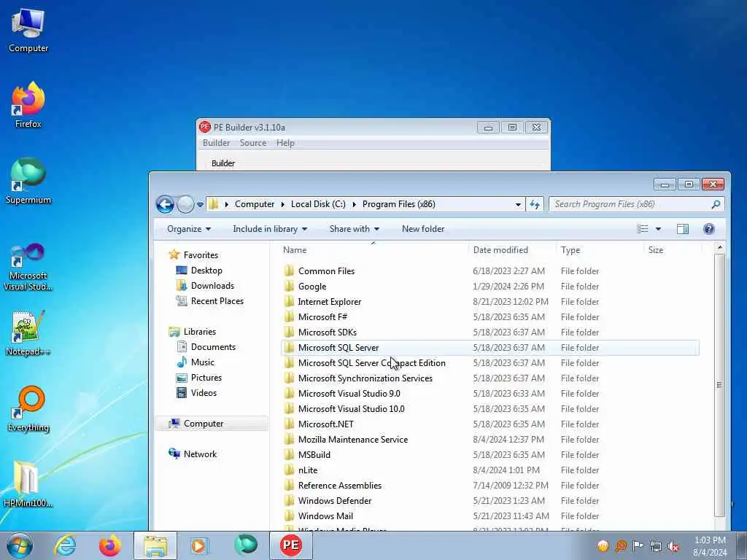Sort by the Size column header
747x560 pixels.
tap(673, 250)
